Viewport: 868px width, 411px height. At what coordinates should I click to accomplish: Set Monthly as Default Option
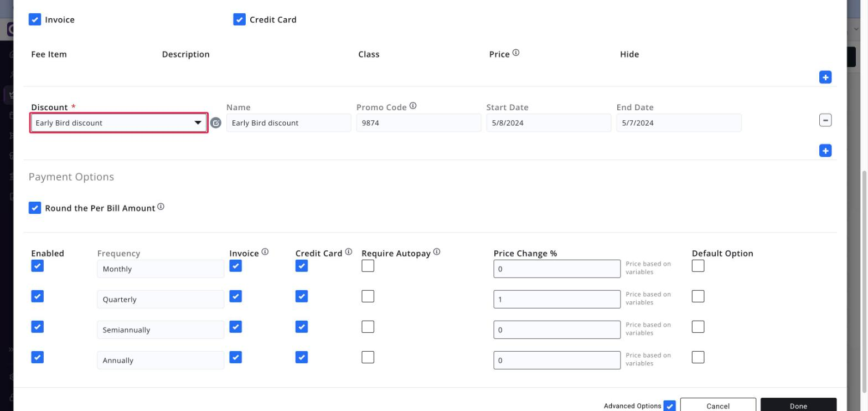698,266
